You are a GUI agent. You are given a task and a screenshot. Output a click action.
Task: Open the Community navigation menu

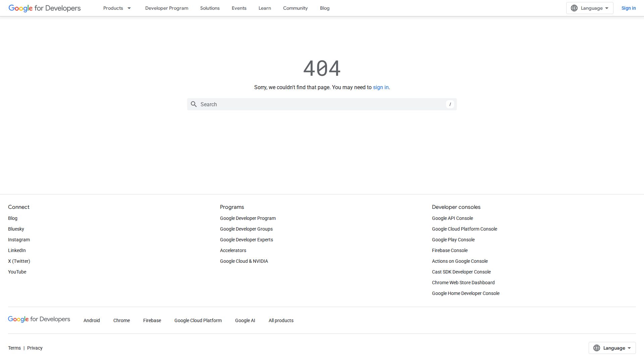coord(295,8)
